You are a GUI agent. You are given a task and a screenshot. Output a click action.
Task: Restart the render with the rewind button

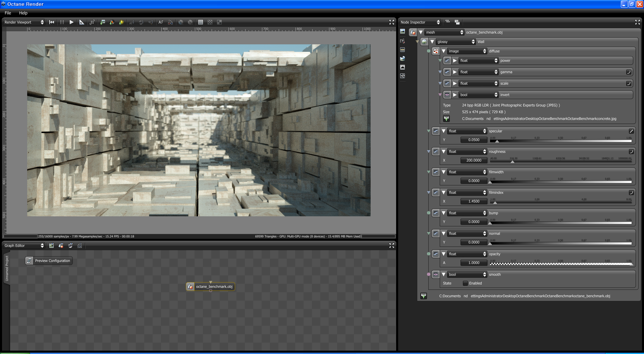52,22
